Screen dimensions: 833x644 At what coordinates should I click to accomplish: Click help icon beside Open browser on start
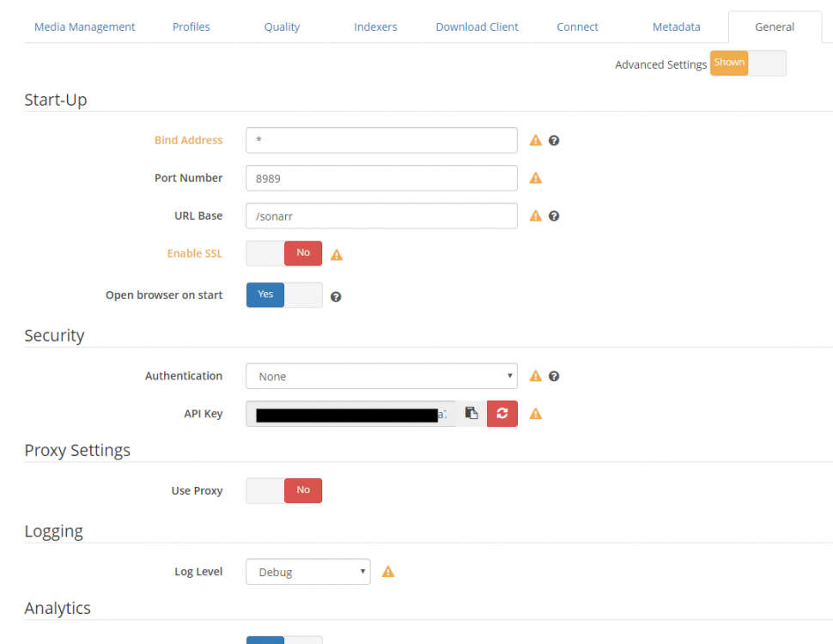[336, 296]
